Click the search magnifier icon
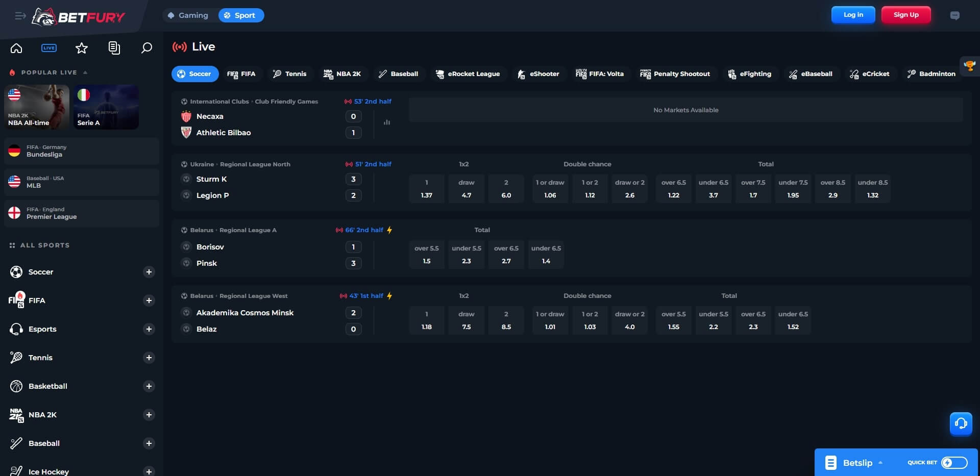This screenshot has height=476, width=980. (x=146, y=47)
